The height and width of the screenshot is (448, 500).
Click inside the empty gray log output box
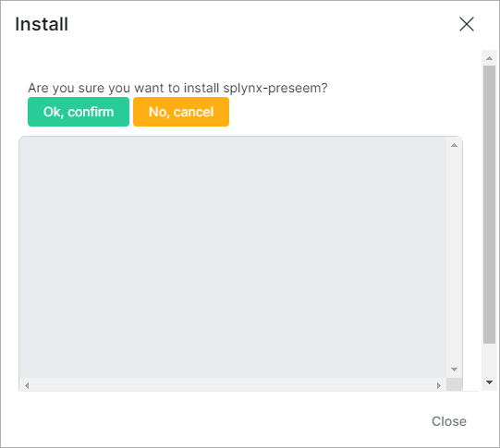tap(233, 258)
